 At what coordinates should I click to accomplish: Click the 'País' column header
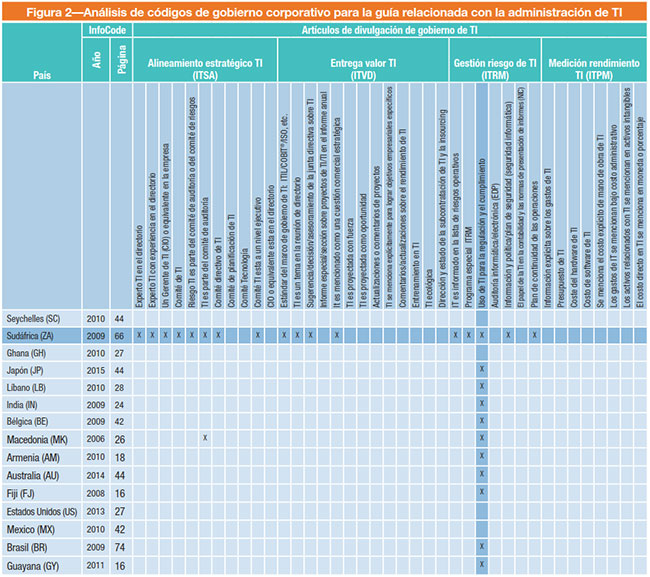pos(42,74)
